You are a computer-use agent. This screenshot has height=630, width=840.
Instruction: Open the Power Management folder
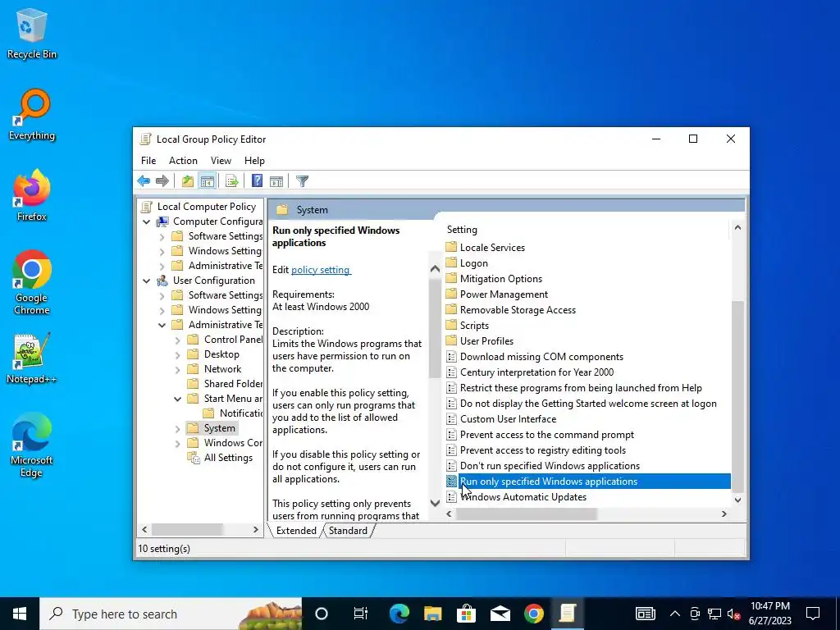[504, 294]
